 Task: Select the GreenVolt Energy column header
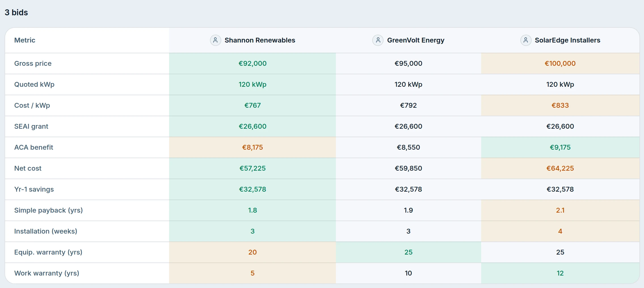(409, 40)
